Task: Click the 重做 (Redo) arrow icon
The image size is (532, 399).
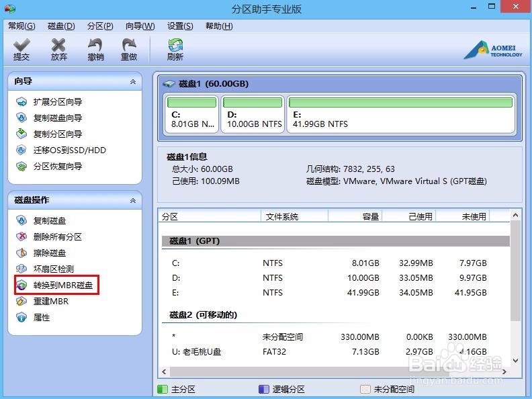Action: click(x=129, y=45)
